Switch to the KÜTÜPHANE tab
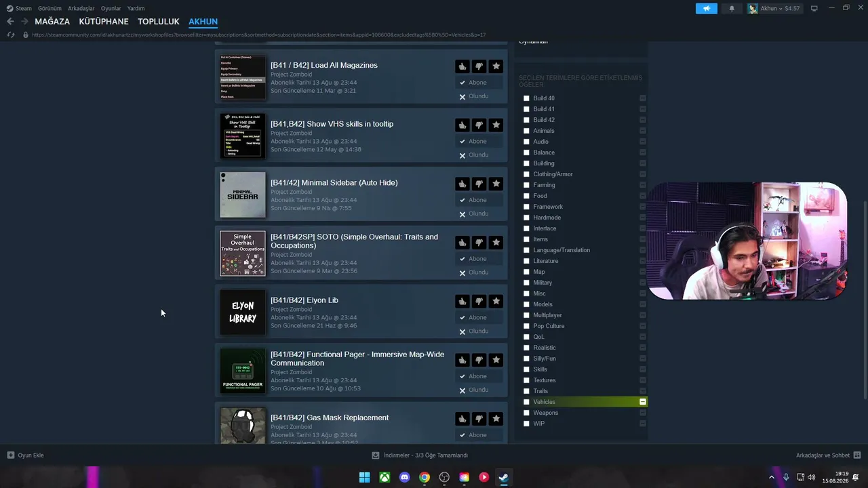The width and height of the screenshot is (868, 488). pos(104,22)
